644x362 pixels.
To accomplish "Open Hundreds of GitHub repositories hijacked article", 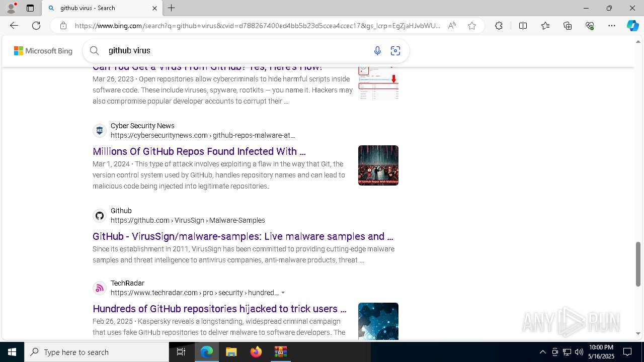I will (219, 309).
